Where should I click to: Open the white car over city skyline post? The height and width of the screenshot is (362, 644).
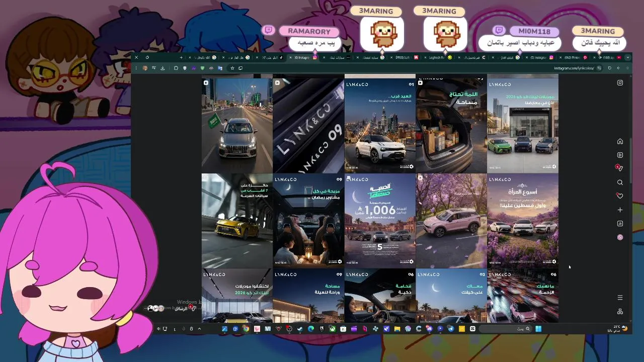tap(380, 125)
